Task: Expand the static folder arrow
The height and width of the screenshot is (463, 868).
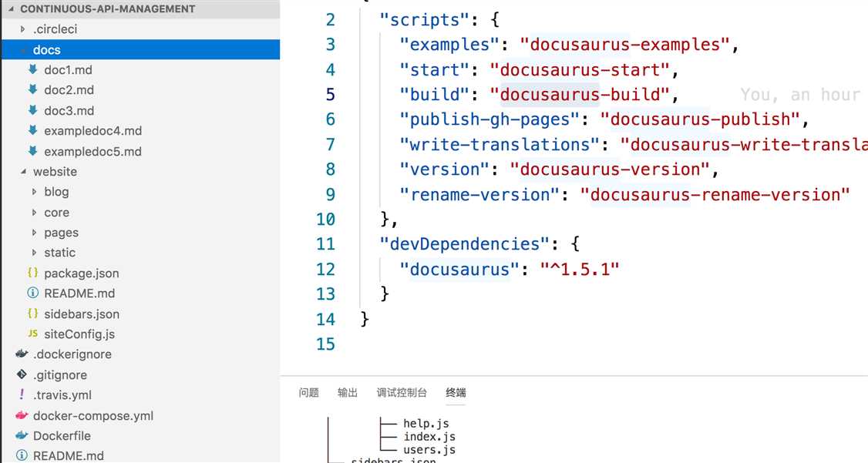Action: tap(35, 253)
